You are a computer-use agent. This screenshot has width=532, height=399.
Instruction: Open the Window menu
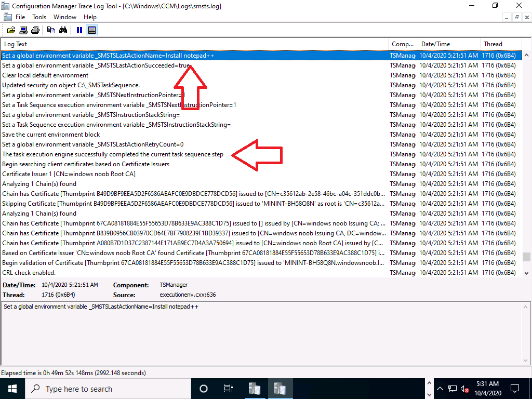click(65, 17)
